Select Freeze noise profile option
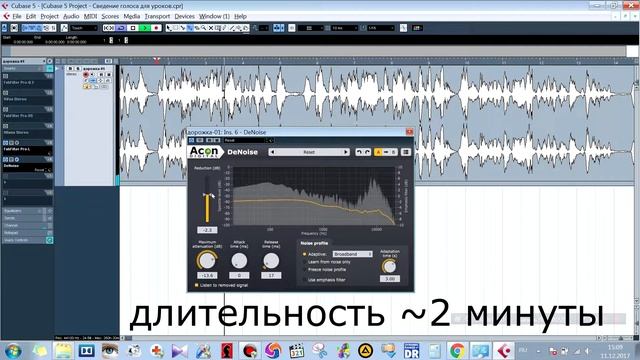The width and height of the screenshot is (640, 360). click(x=304, y=269)
